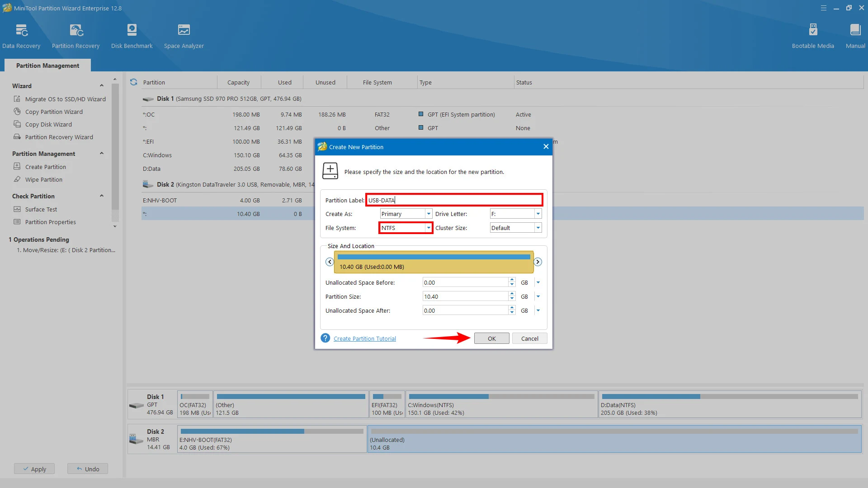868x488 pixels.
Task: Collapse the Wizard section
Action: pyautogui.click(x=102, y=85)
